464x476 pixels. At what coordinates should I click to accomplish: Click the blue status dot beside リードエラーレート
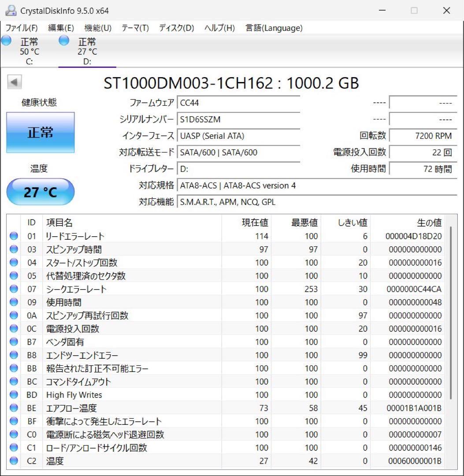[13, 236]
